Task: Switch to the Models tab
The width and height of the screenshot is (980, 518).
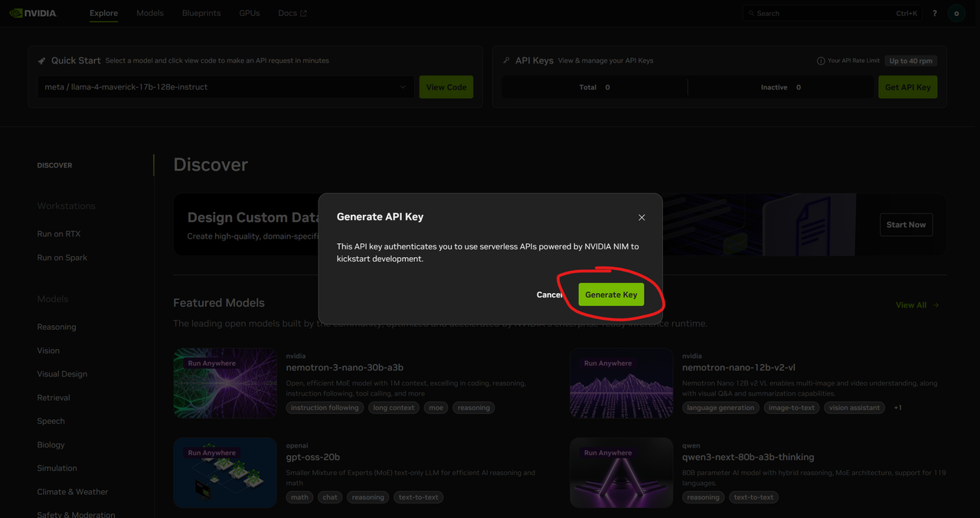Action: coord(150,13)
